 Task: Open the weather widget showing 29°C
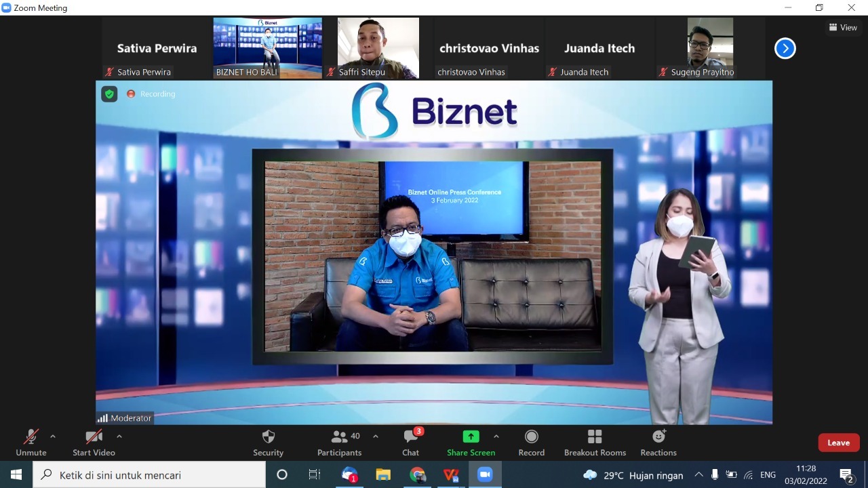click(633, 475)
